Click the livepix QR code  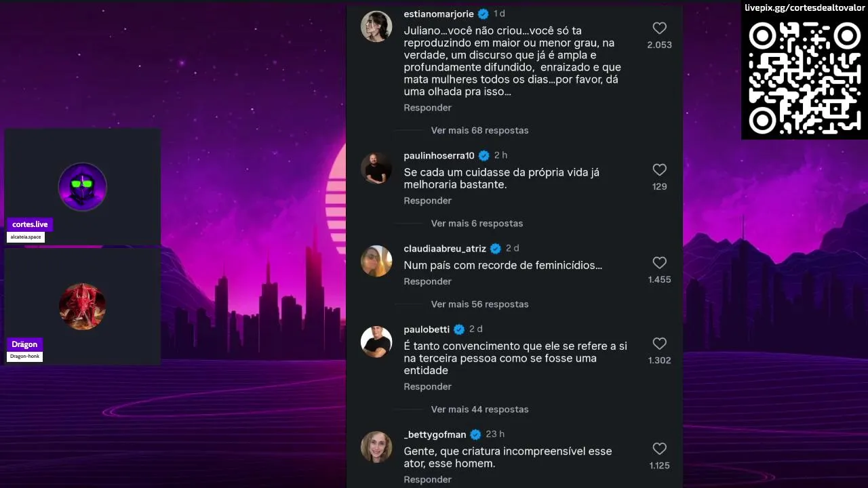coord(804,78)
